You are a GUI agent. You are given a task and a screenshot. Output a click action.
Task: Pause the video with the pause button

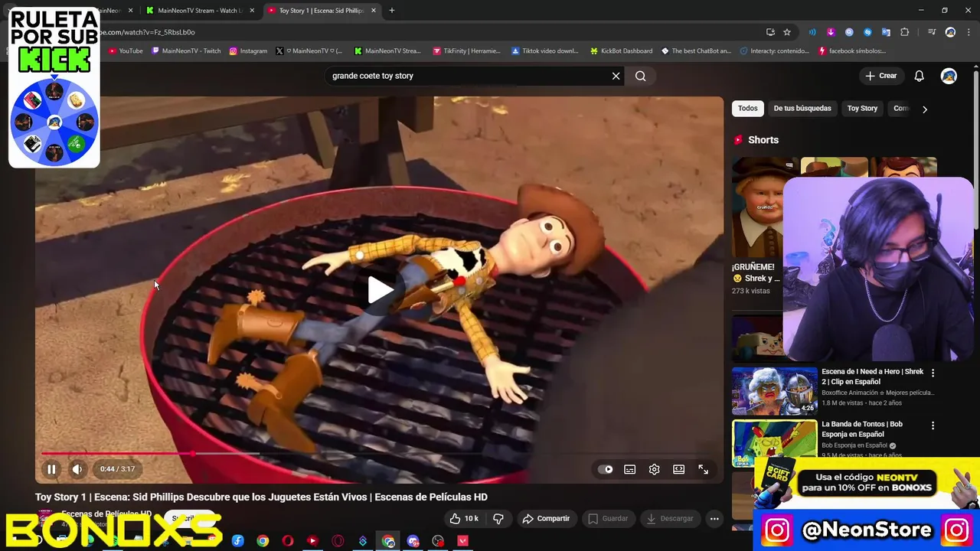click(x=51, y=469)
